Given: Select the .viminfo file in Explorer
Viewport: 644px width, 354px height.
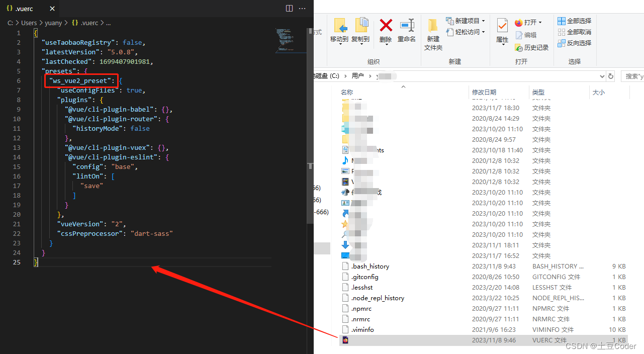Looking at the screenshot, I should 362,329.
